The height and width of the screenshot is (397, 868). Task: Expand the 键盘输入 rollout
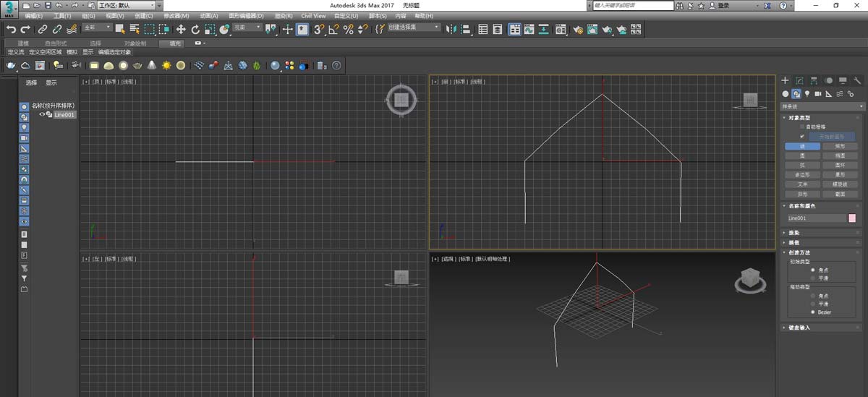tap(799, 328)
